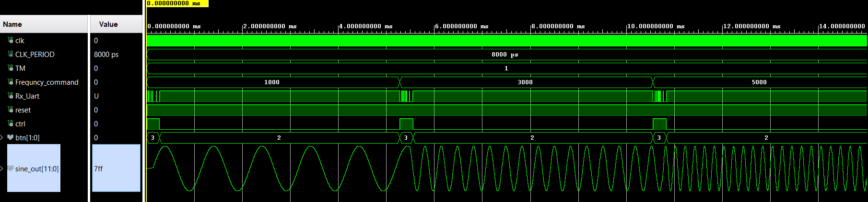Select the 7ff value cell
The width and height of the screenshot is (868, 202).
116,168
